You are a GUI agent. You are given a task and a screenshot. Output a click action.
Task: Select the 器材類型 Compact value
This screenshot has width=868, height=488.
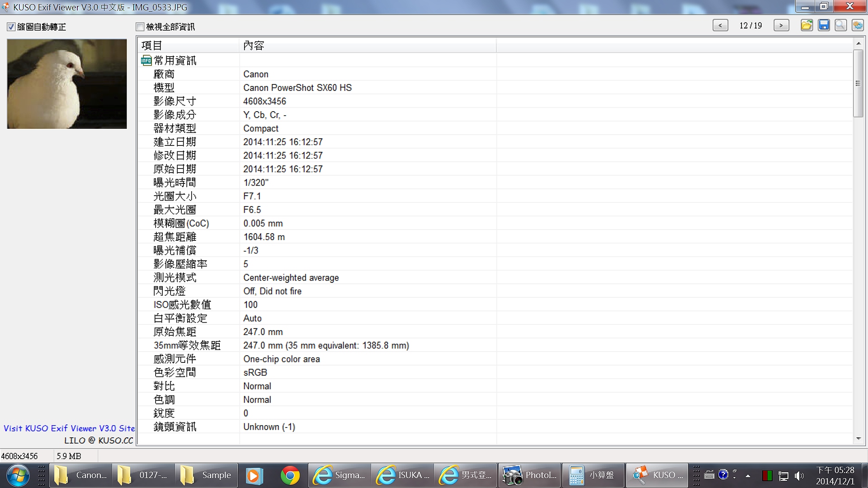[261, 128]
